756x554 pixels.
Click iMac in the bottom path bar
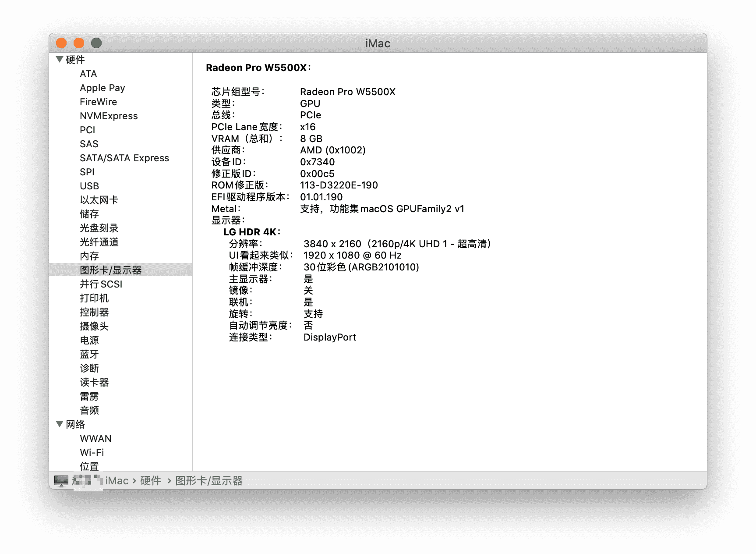click(117, 481)
